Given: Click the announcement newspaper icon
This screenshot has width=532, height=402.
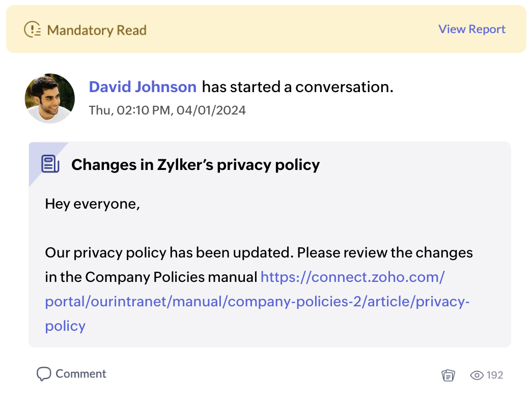Looking at the screenshot, I should pos(50,164).
